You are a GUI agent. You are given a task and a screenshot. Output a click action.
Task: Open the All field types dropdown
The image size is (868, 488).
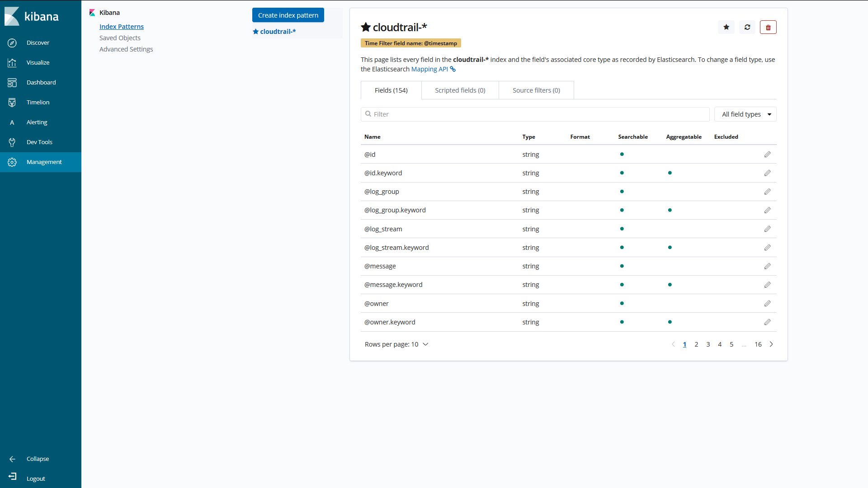(745, 114)
